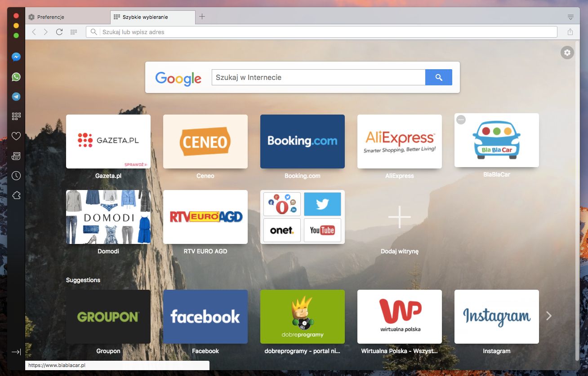Open the Booking.com speed dial tile
The width and height of the screenshot is (588, 376).
(x=303, y=142)
